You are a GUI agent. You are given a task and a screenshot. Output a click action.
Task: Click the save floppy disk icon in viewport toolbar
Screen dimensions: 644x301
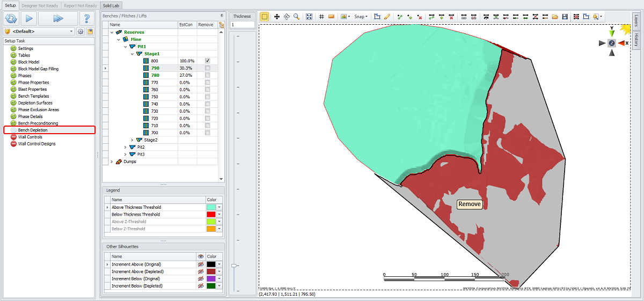coord(565,17)
